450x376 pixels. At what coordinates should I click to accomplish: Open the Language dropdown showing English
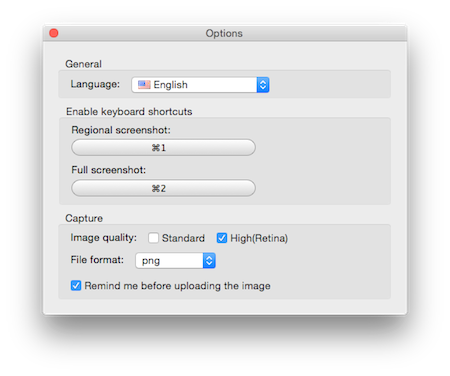pos(200,85)
